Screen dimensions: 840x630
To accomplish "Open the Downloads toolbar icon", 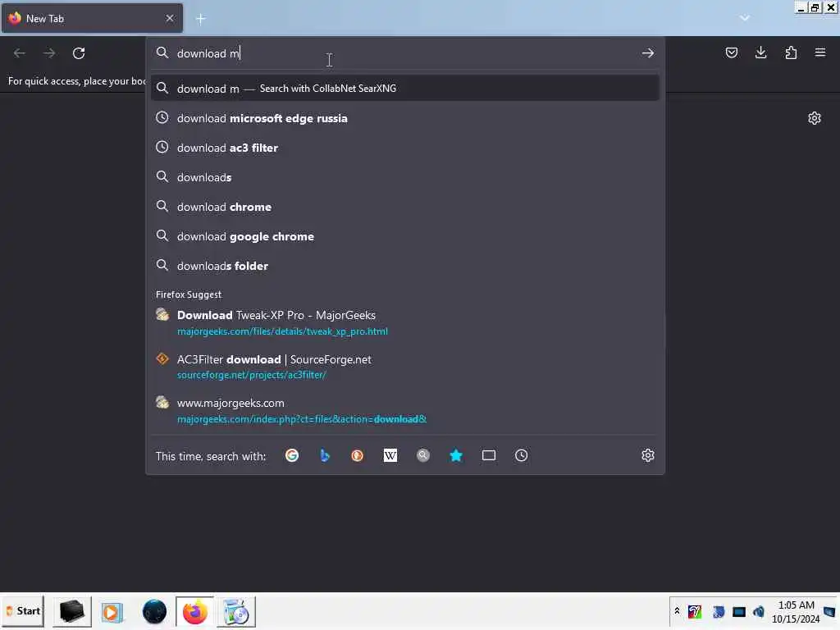I will pyautogui.click(x=760, y=52).
